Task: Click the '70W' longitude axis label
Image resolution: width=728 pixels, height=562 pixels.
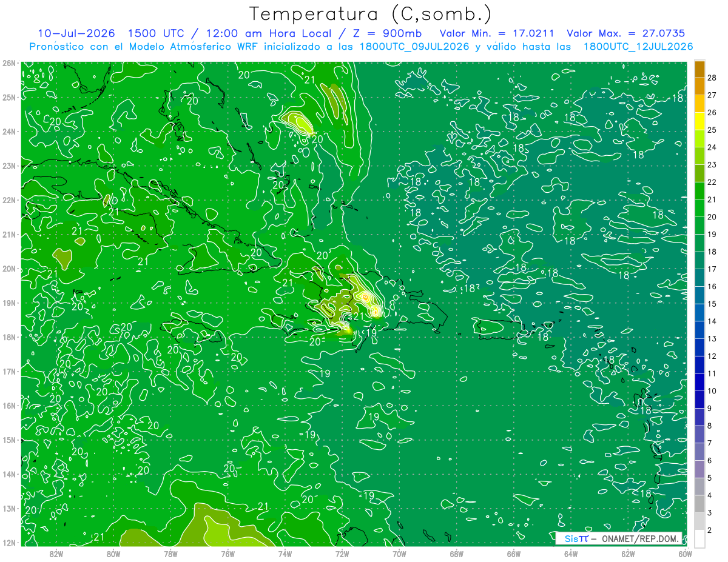Action: pos(399,554)
